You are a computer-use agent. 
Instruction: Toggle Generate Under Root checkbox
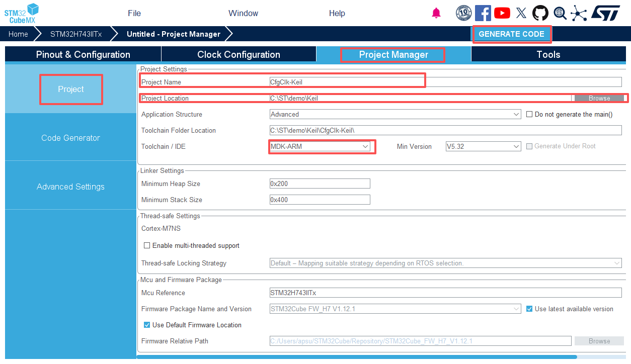[x=529, y=146]
